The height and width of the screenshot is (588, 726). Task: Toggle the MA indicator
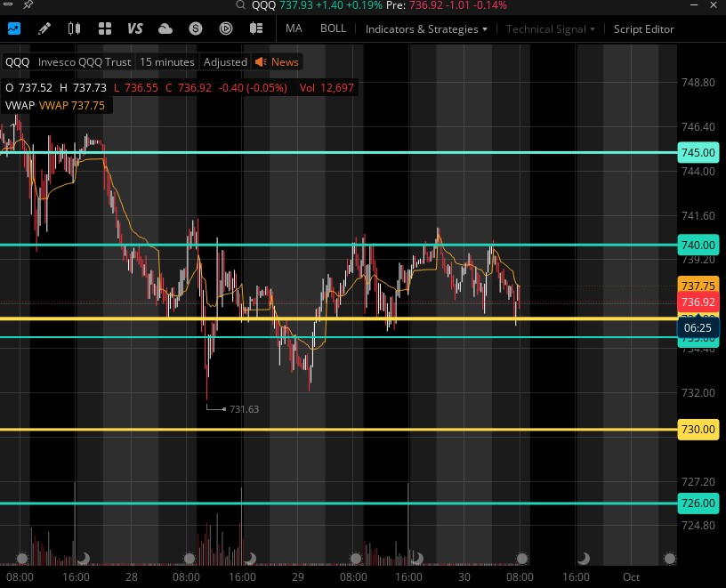pyautogui.click(x=294, y=28)
